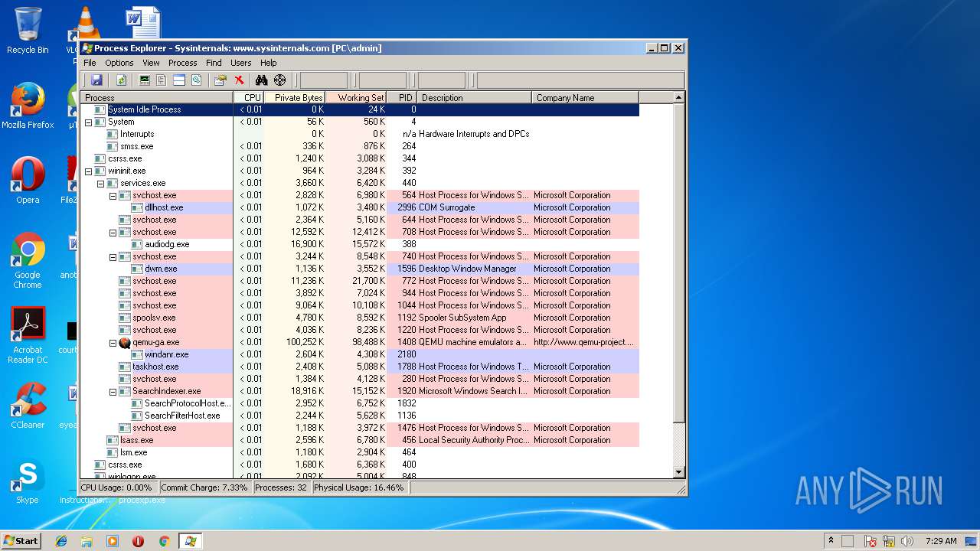Sort by the PID column header
Image resolution: width=980 pixels, height=551 pixels.
pos(402,98)
